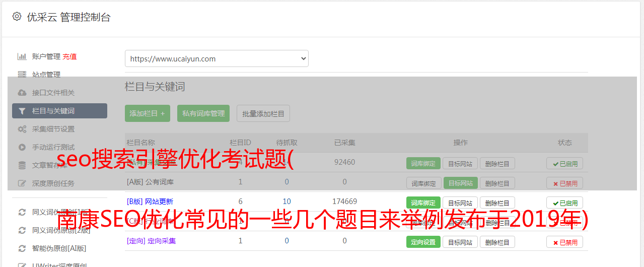
Task: Click the 添加栏目 + button
Action: pyautogui.click(x=148, y=113)
